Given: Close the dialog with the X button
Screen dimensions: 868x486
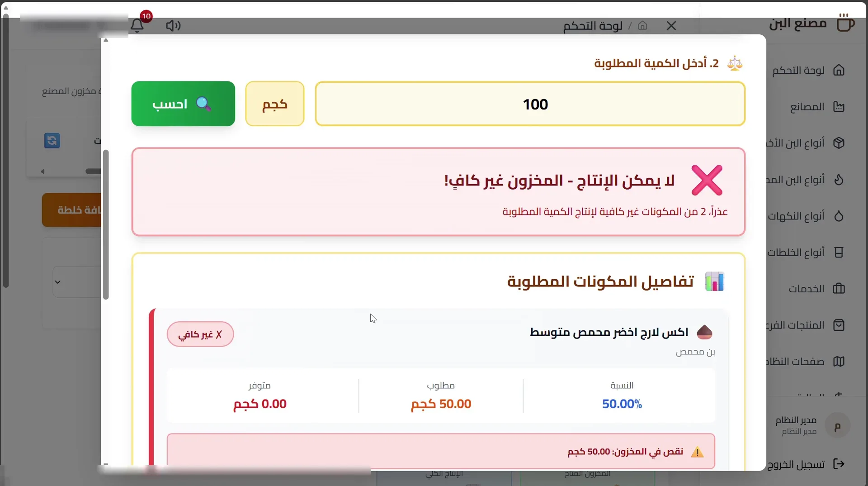Looking at the screenshot, I should coord(671,26).
